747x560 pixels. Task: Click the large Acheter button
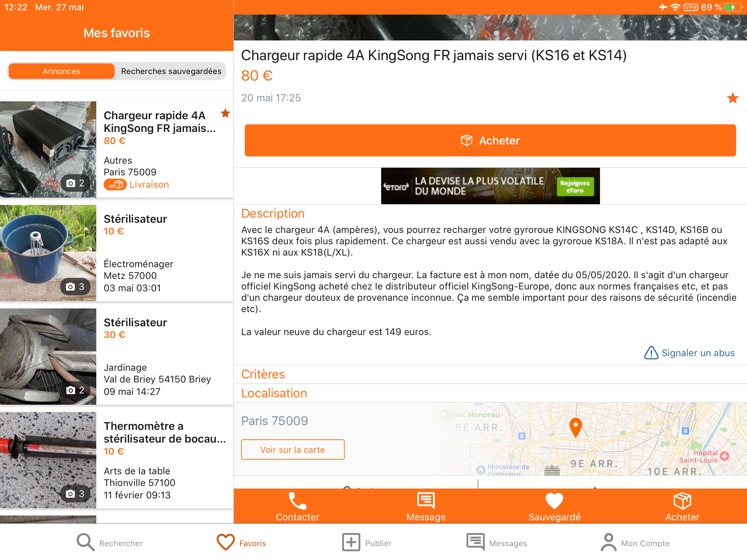point(490,140)
